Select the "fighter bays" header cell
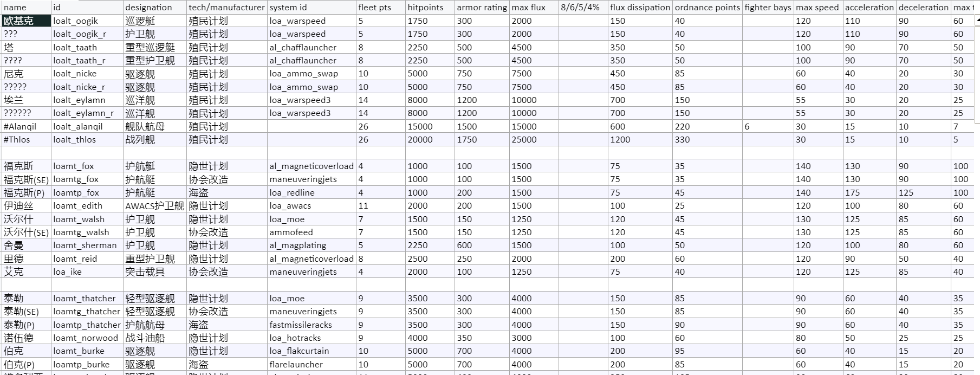The image size is (980, 375). tap(768, 8)
